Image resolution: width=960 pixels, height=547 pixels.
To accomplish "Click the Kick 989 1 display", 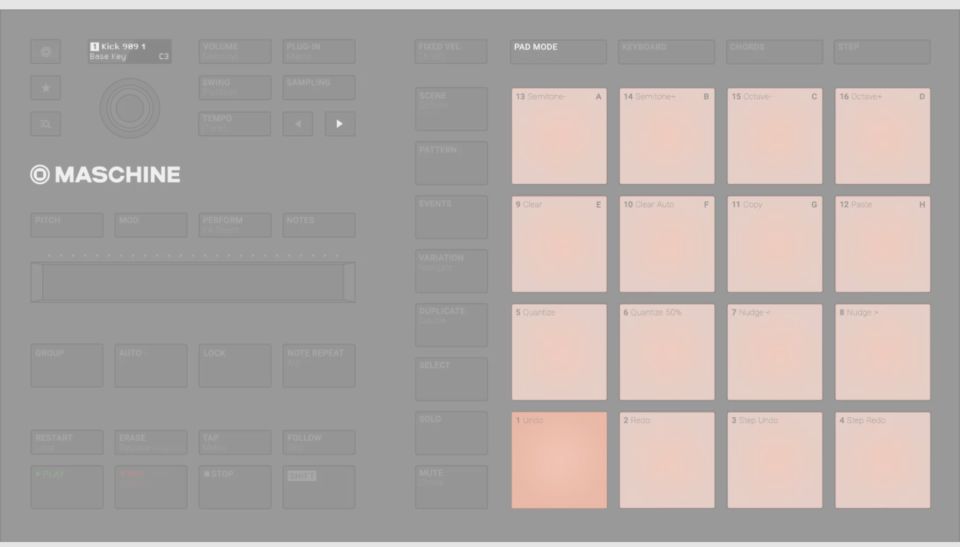I will click(130, 52).
